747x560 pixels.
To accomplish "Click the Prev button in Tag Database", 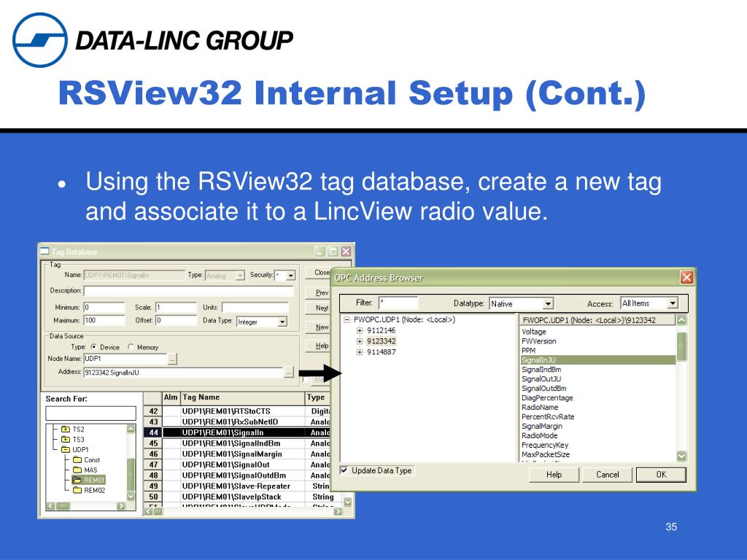I will [318, 292].
